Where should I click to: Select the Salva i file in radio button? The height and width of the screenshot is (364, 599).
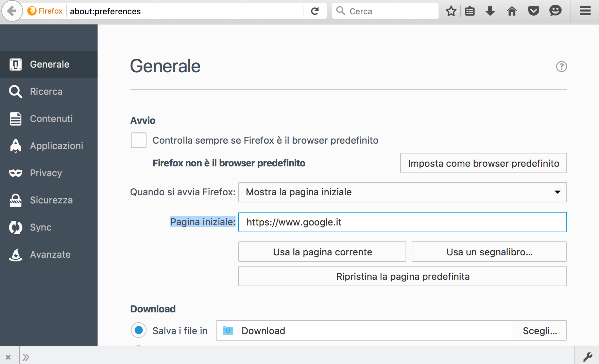click(139, 330)
